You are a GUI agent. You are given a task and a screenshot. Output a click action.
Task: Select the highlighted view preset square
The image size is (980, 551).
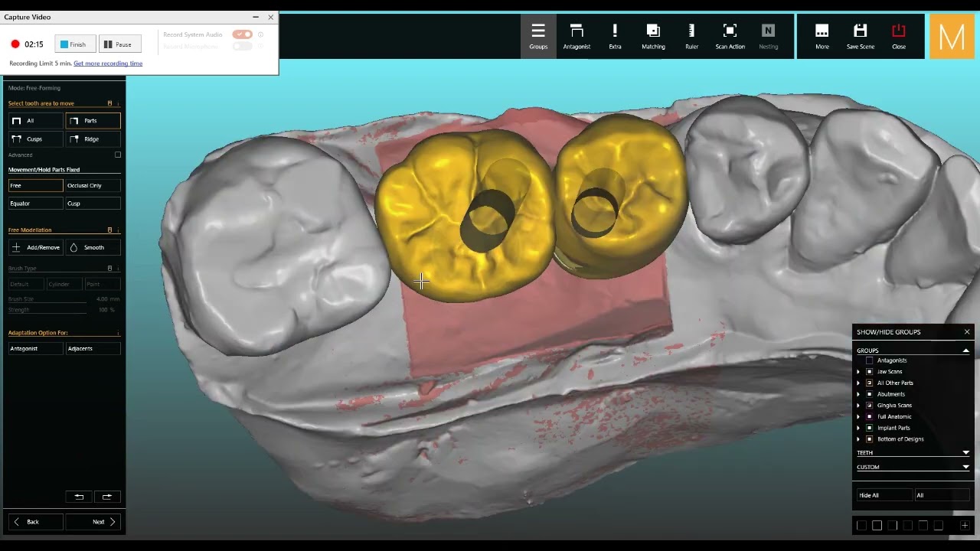coord(877,525)
